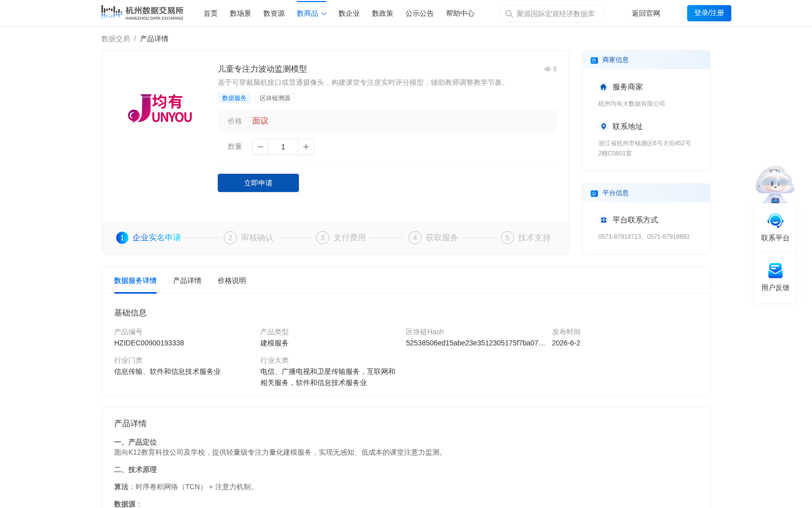This screenshot has height=508, width=812.
Task: Click 登录/注册 button
Action: pos(709,13)
